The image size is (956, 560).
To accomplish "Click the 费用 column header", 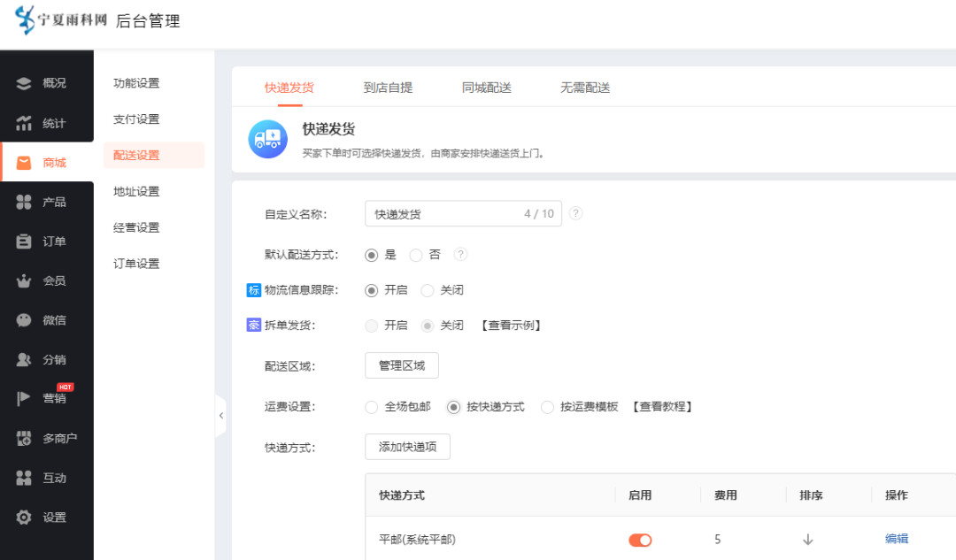I will click(x=726, y=495).
